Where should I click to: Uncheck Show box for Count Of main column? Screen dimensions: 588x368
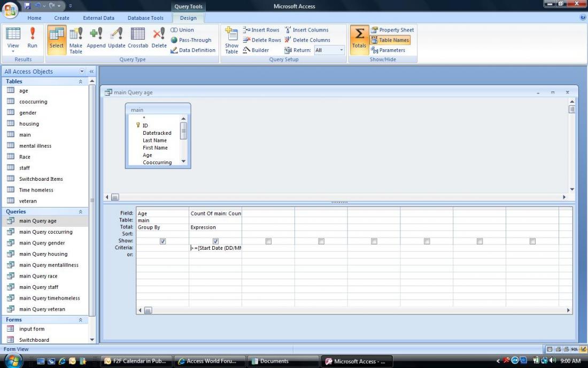tap(215, 241)
